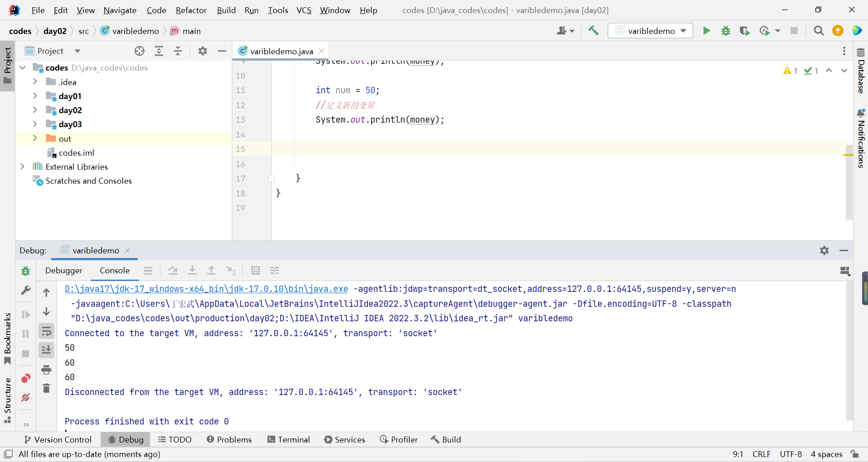Build the project with the hammer icon
Viewport: 868px width, 462px height.
[x=593, y=30]
